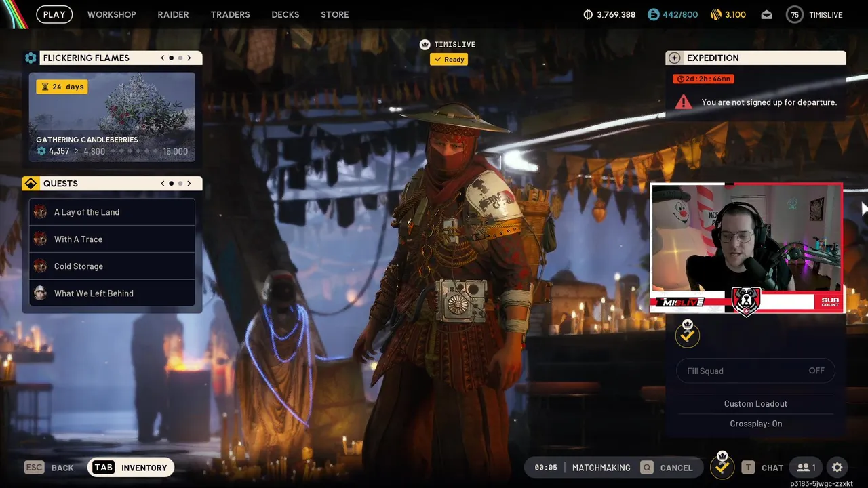This screenshot has height=488, width=868.
Task: Go to previous Quests page arrow
Action: click(163, 184)
